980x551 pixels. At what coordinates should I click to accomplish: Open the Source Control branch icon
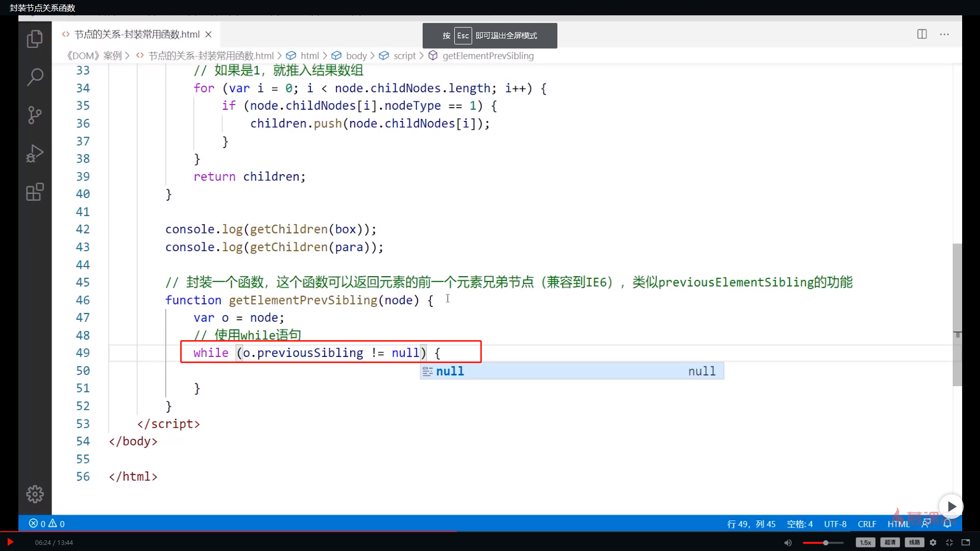(35, 115)
